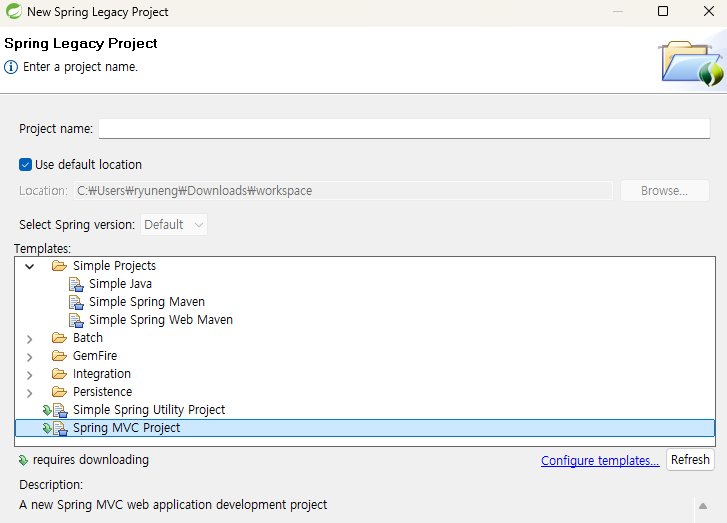Open the Select Spring version dropdown
This screenshot has height=523, width=727.
click(174, 225)
